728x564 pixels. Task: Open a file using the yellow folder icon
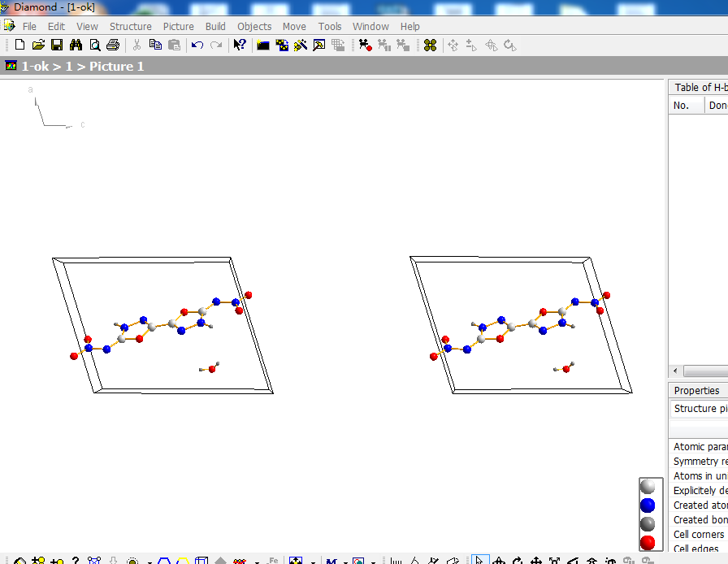pyautogui.click(x=38, y=45)
